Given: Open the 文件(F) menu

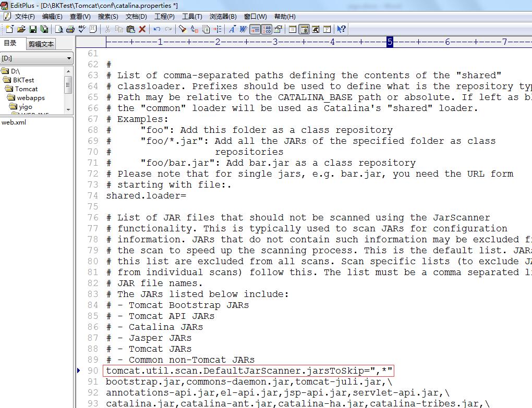Looking at the screenshot, I should (25, 17).
